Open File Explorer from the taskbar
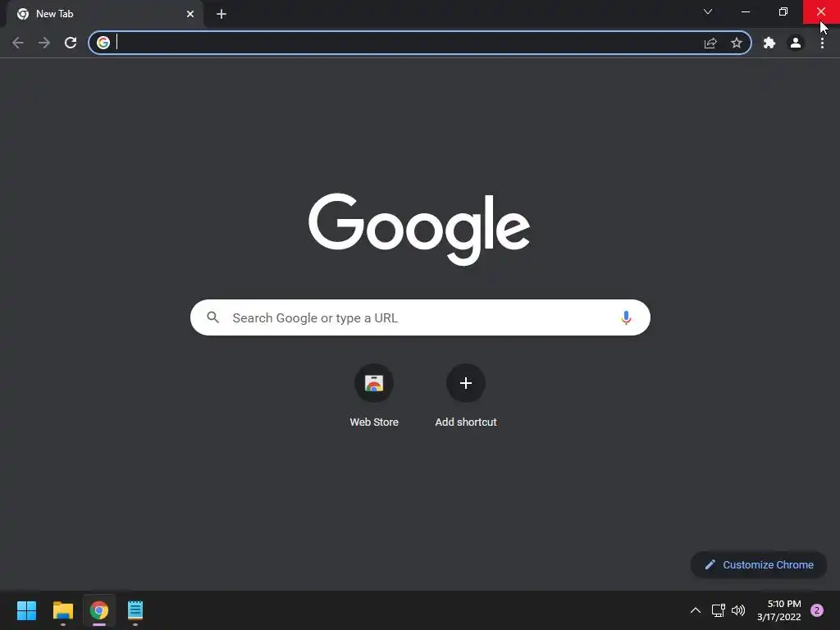The width and height of the screenshot is (840, 630). click(62, 610)
